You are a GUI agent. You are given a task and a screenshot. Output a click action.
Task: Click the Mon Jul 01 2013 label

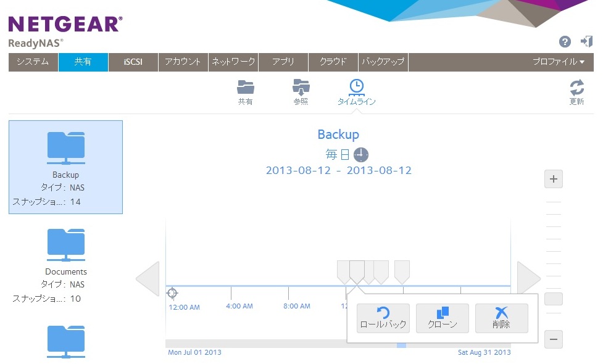(x=194, y=352)
